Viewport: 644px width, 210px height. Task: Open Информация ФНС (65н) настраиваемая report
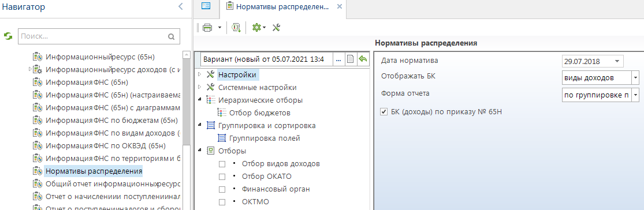[x=113, y=95]
